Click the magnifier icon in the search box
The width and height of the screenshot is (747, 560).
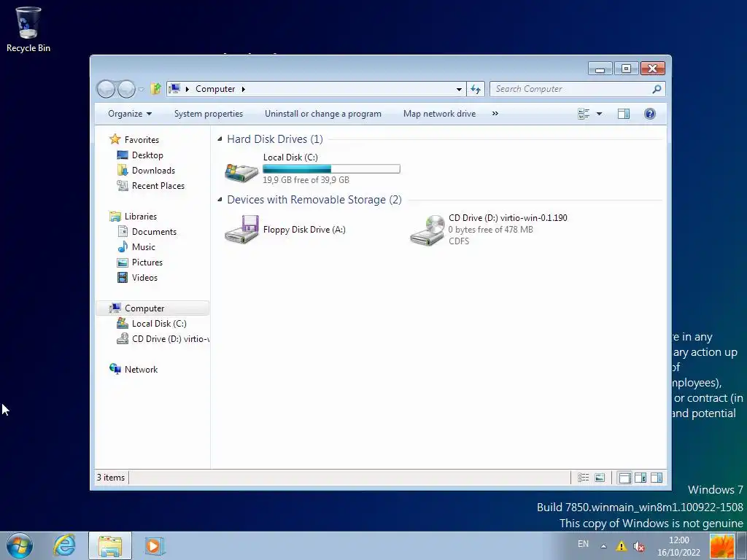coord(657,89)
